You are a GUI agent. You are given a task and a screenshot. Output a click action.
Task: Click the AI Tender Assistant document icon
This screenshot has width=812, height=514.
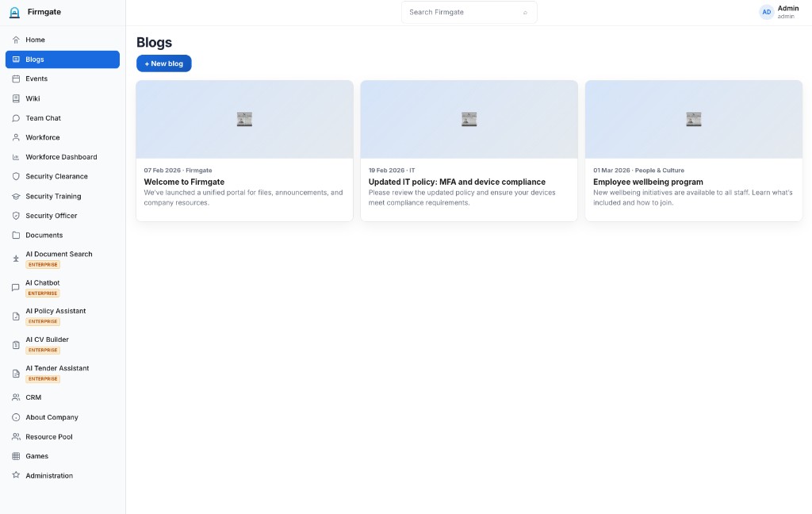(16, 373)
